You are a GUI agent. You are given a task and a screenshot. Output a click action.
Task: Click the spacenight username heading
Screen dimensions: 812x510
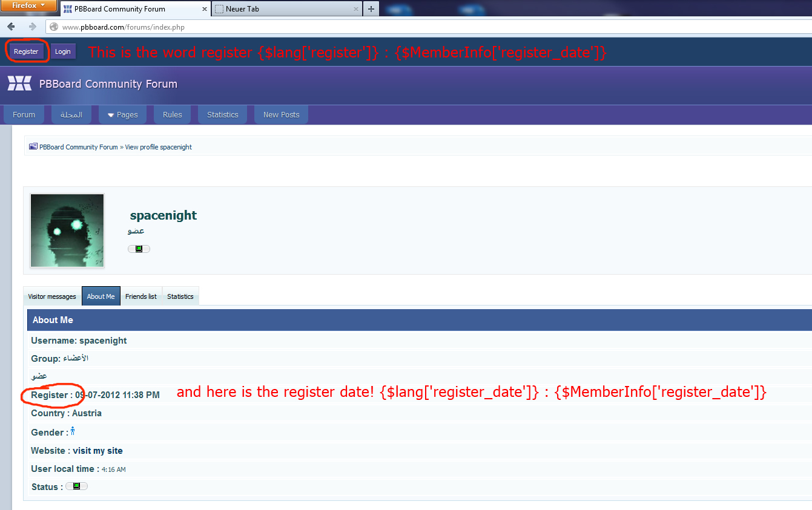click(x=163, y=215)
